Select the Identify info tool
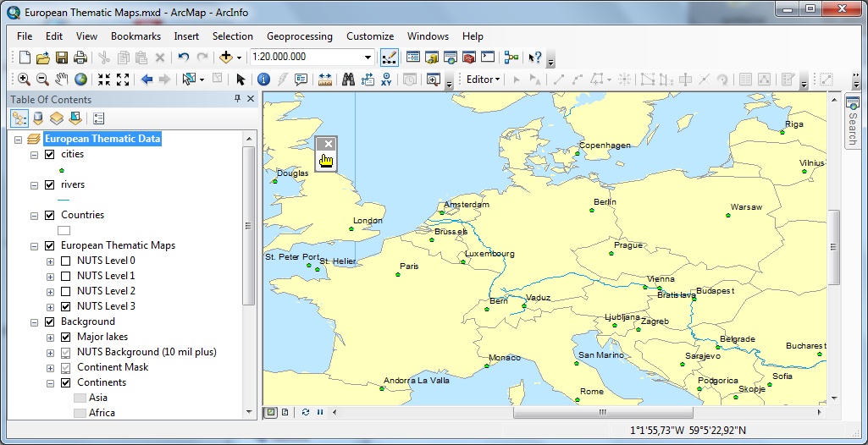This screenshot has height=445, width=868. (263, 80)
